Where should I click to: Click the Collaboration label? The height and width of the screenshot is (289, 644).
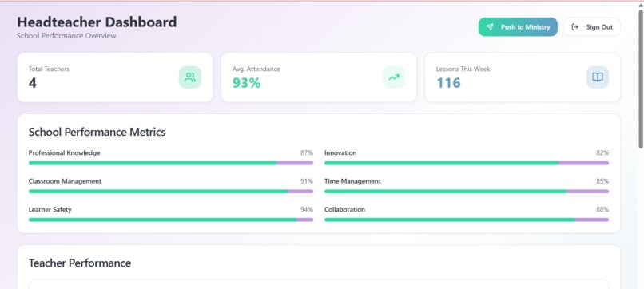click(344, 209)
